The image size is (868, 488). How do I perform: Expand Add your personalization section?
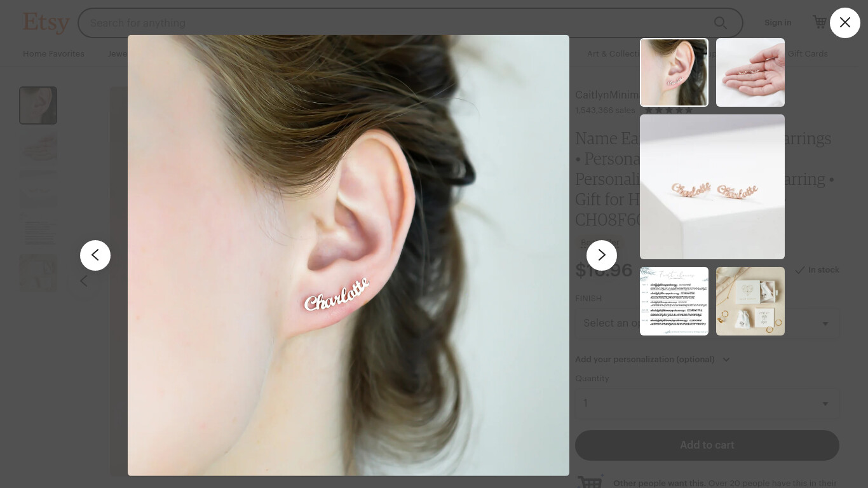[x=652, y=360]
